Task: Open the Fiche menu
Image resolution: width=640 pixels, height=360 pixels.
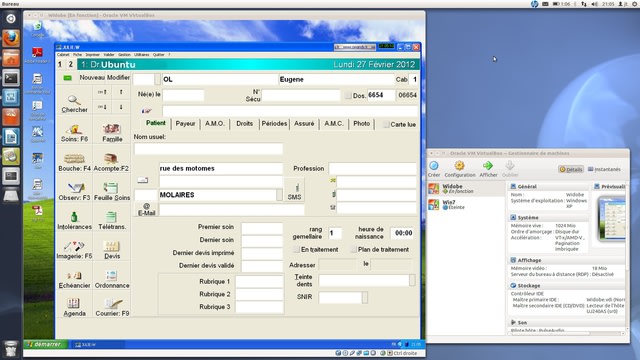Action: (x=78, y=55)
